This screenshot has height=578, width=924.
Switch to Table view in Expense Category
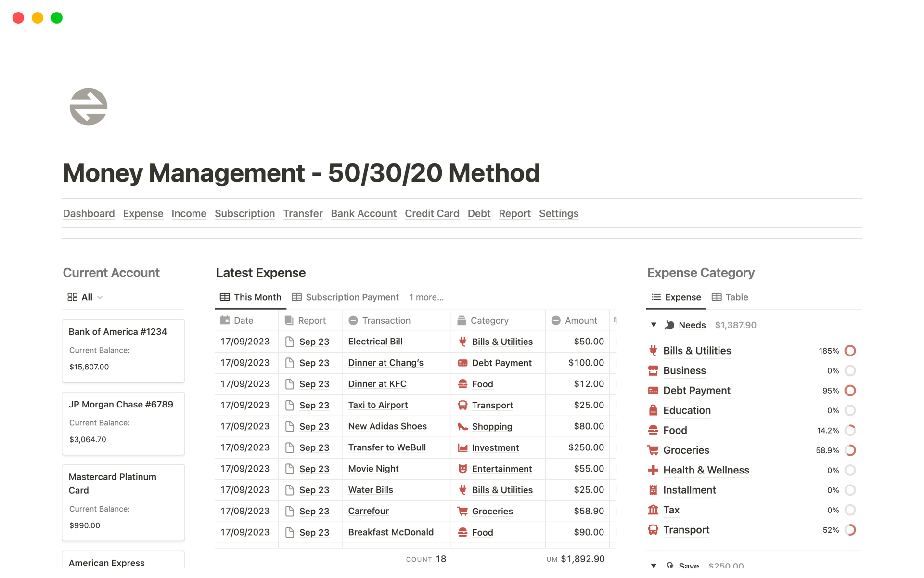(730, 297)
